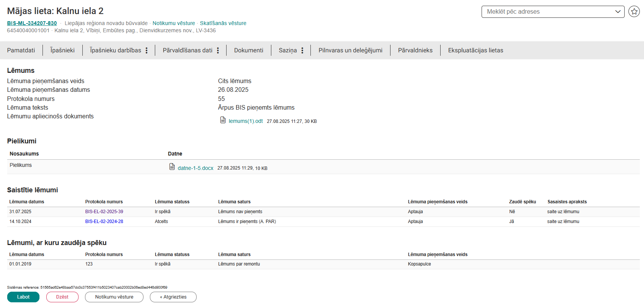Click the lemums(1).odt document file icon

tap(223, 120)
